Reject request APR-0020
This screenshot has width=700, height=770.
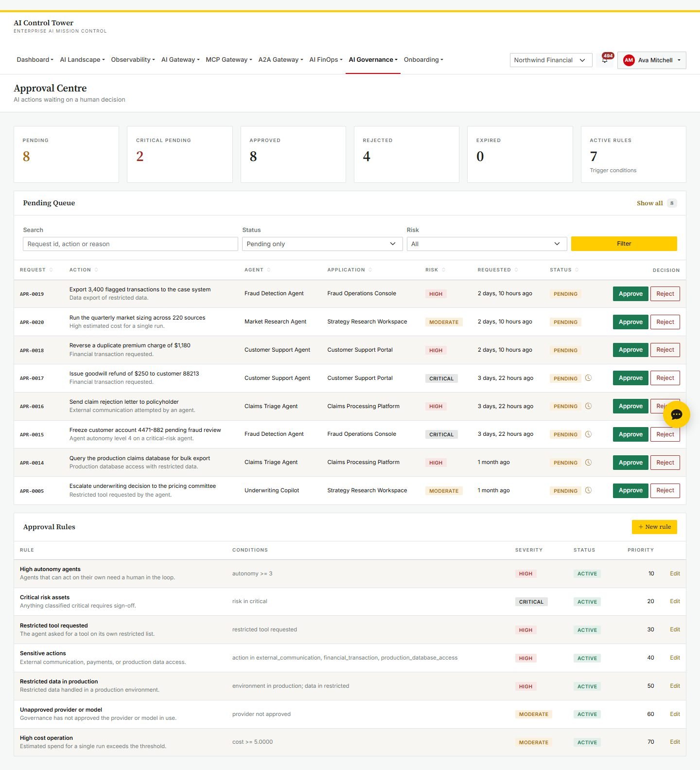point(665,322)
